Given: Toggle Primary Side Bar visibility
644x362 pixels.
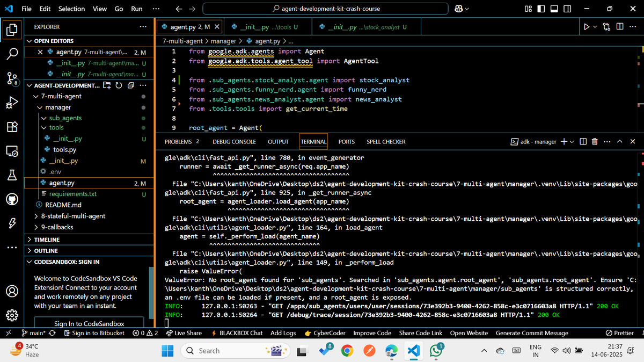Looking at the screenshot, I should (541, 9).
